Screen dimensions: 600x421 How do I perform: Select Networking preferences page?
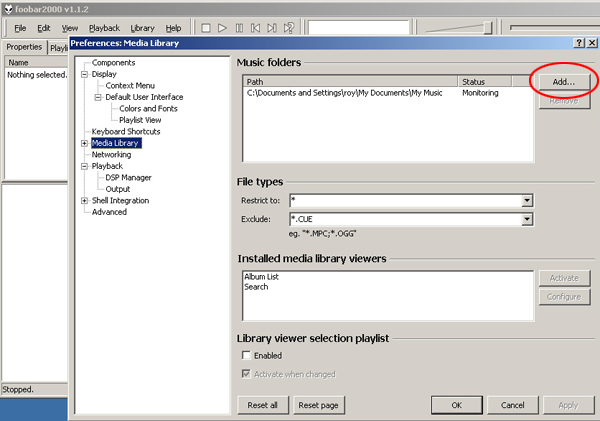[x=111, y=154]
